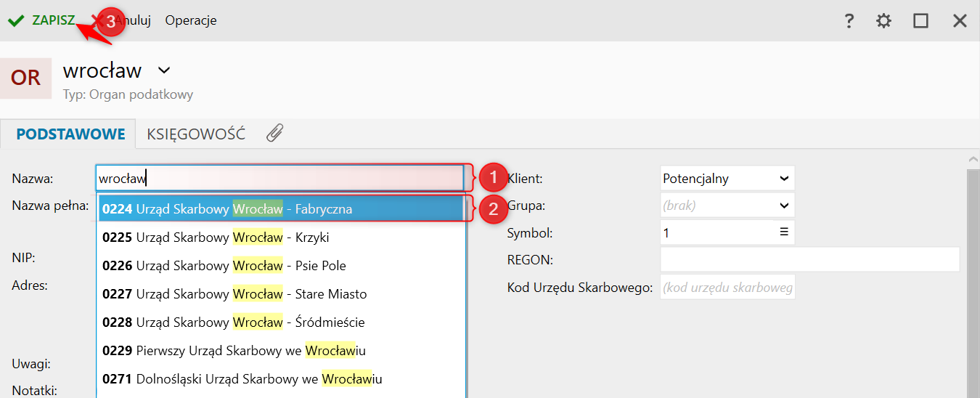Click the OR record type badge
The image size is (980, 398).
tap(26, 78)
